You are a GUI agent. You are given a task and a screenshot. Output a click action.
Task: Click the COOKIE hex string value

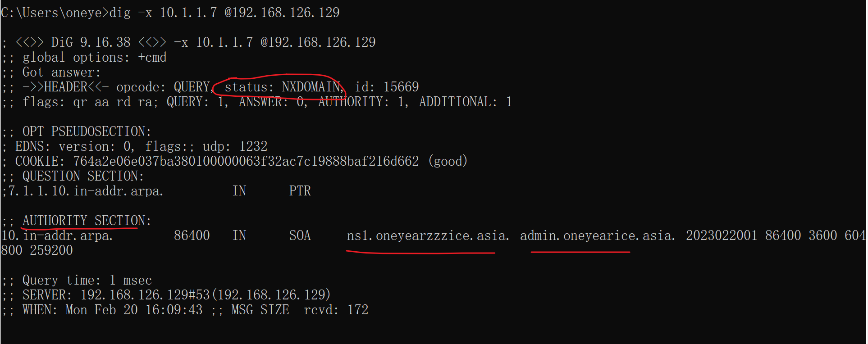pos(246,161)
